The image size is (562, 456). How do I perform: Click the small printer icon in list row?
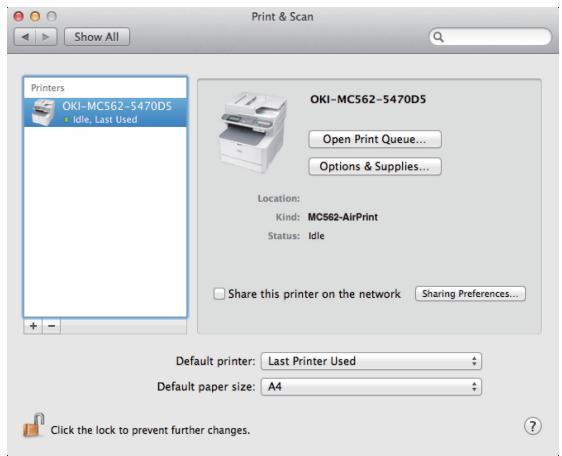click(43, 112)
